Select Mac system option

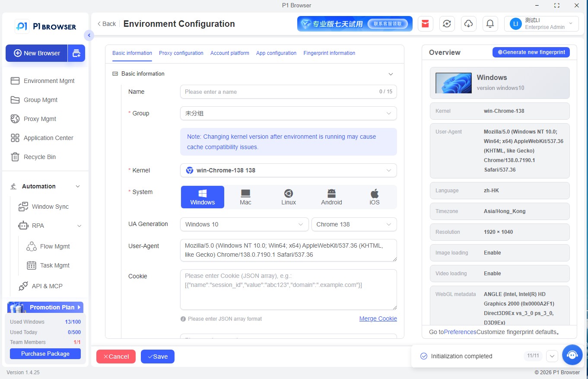tap(245, 197)
